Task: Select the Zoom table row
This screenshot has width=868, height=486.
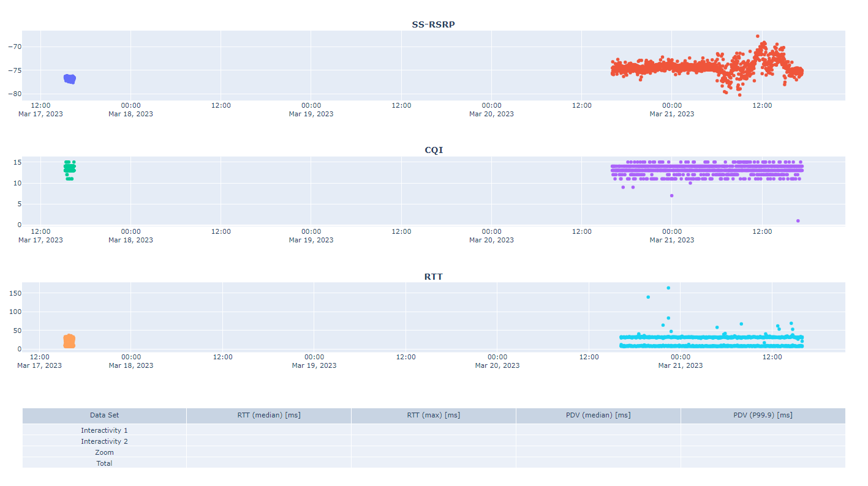Action: pyautogui.click(x=434, y=452)
